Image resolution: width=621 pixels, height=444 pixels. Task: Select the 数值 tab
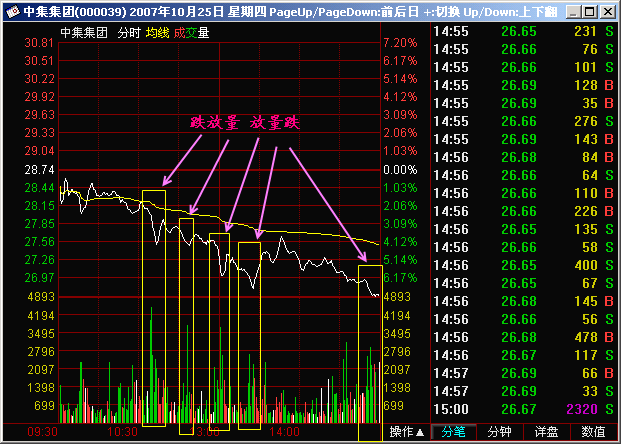coord(593,432)
